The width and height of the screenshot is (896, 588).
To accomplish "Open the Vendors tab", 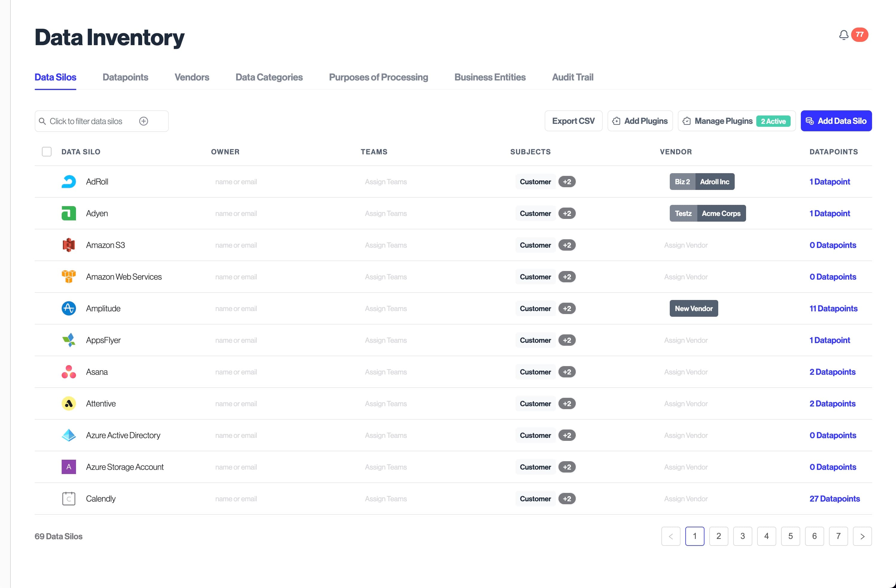I will coord(192,77).
